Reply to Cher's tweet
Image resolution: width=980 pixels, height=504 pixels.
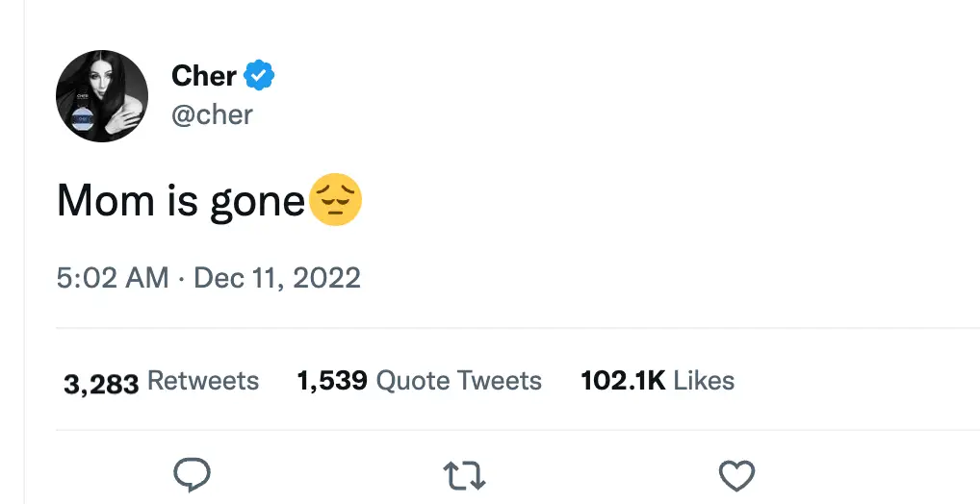pos(192,475)
